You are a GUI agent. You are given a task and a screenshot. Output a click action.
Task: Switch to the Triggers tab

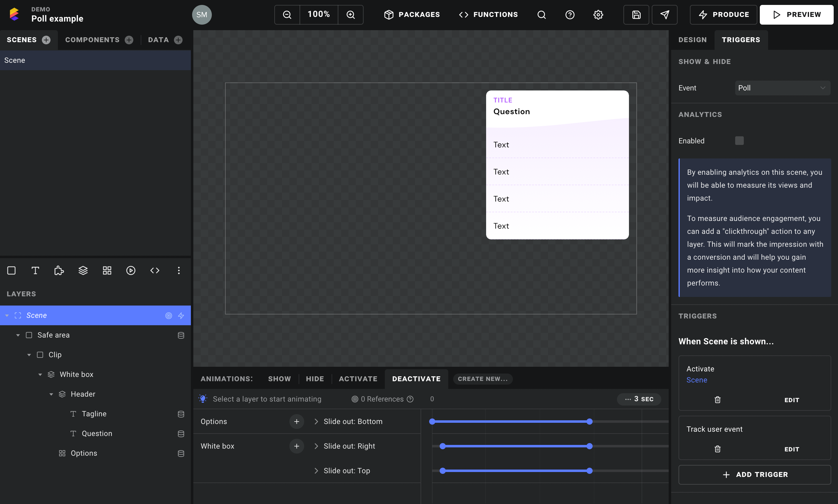pos(741,40)
